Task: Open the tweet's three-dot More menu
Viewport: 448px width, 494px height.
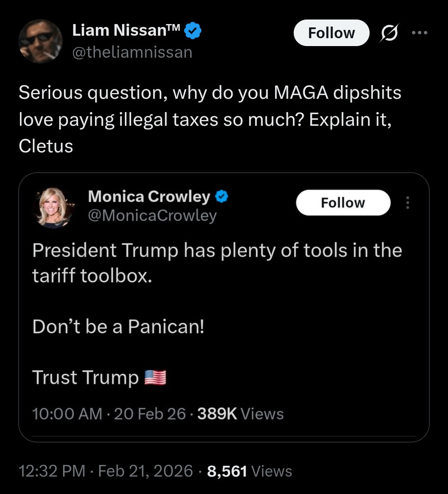Action: [419, 33]
